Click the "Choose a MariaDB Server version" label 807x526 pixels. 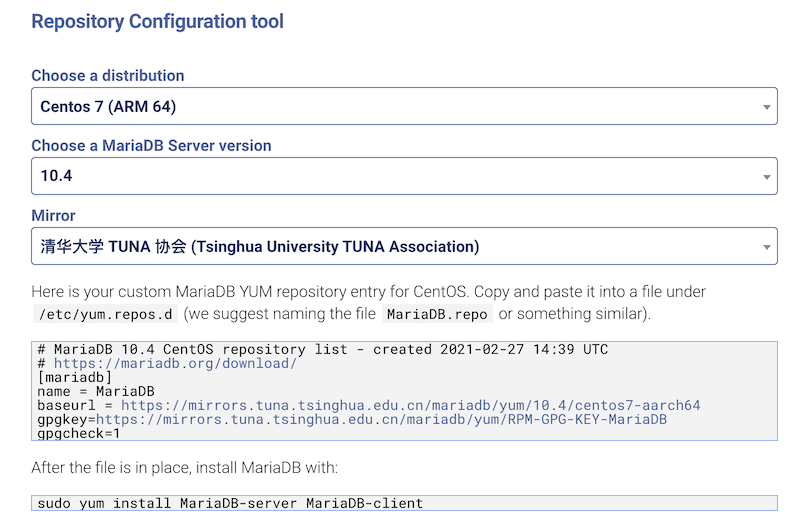[x=151, y=146]
